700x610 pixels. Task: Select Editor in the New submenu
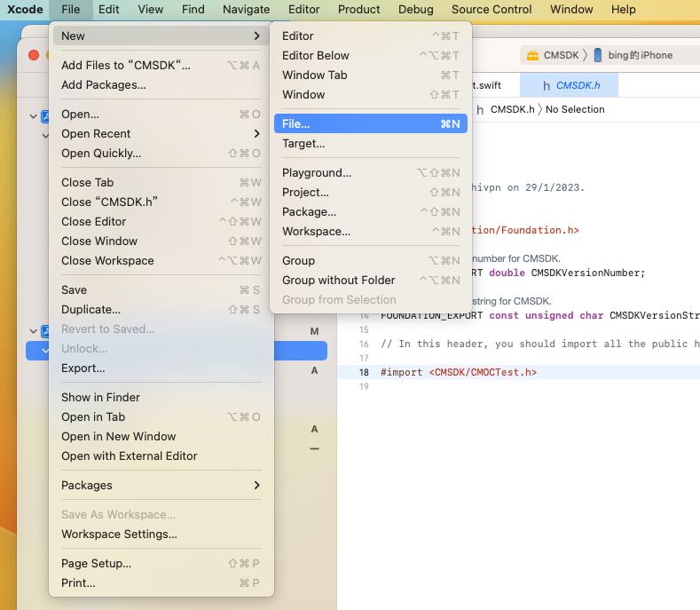[371, 36]
